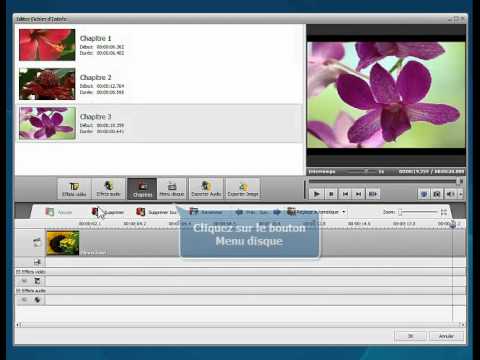The width and height of the screenshot is (480, 360).
Task: Play the preview video
Action: coord(317,194)
